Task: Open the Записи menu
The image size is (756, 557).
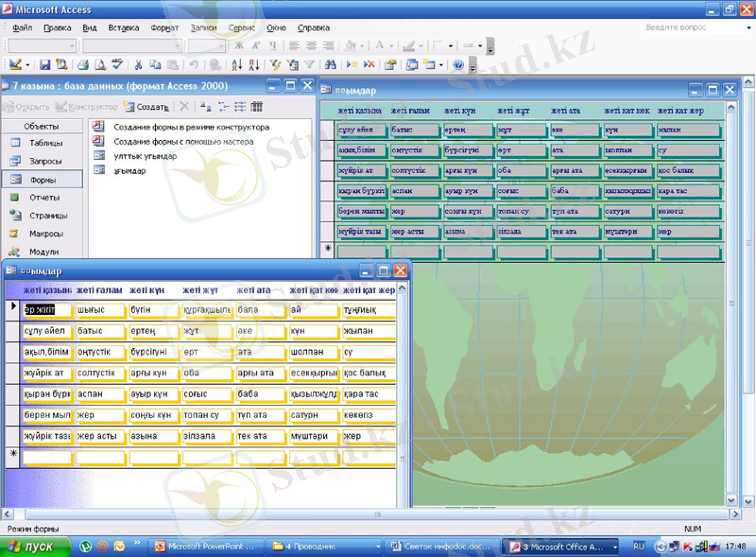Action: pos(202,28)
